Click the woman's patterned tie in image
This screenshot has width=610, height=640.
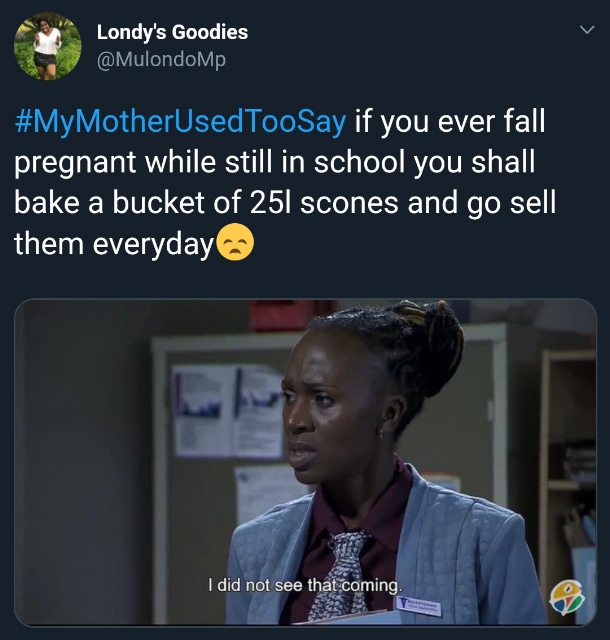pyautogui.click(x=341, y=573)
